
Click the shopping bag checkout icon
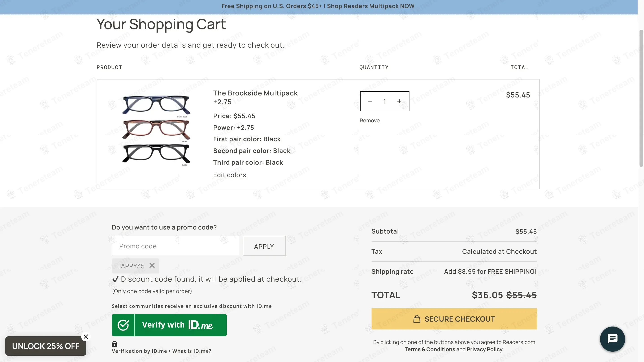[x=416, y=319]
